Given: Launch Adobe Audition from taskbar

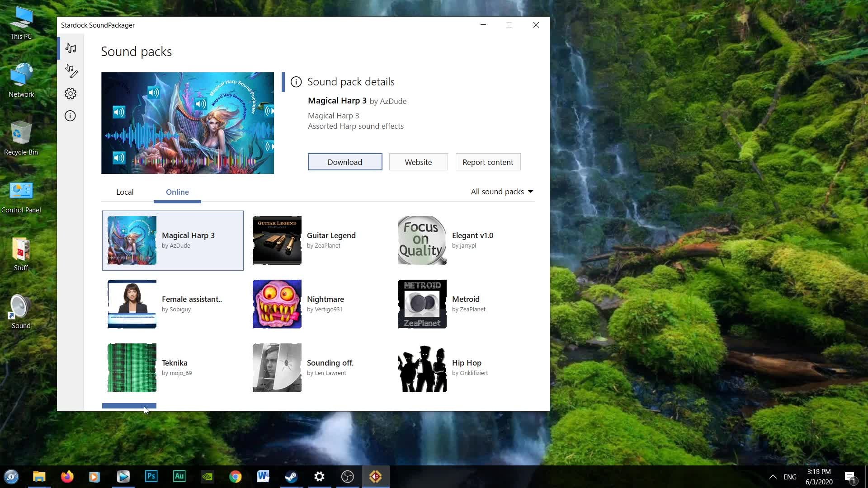Looking at the screenshot, I should pos(179,476).
